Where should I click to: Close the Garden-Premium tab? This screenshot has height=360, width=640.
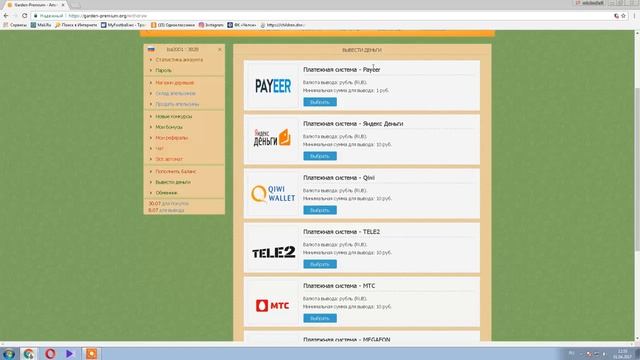coord(63,5)
